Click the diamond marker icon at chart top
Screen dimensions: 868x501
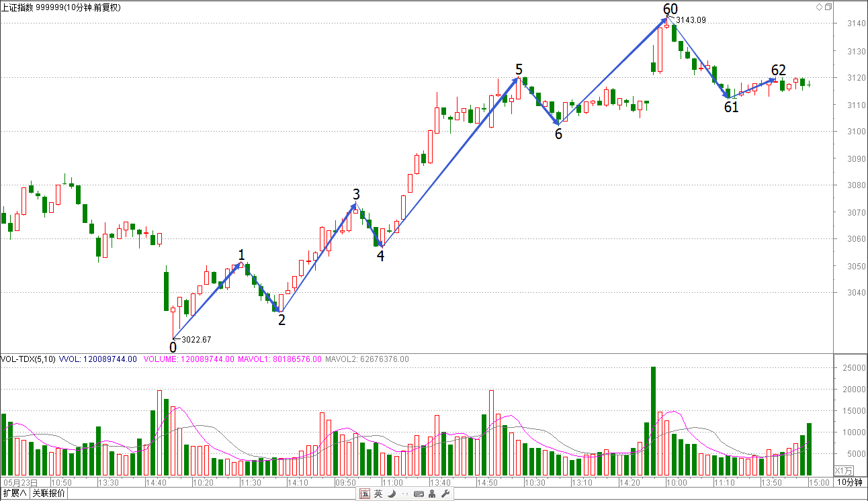click(x=819, y=7)
